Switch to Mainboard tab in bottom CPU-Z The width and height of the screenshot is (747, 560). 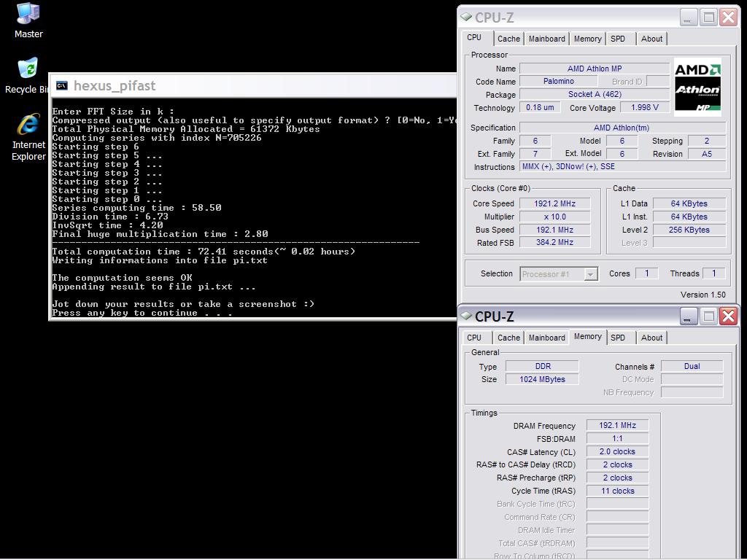(546, 338)
